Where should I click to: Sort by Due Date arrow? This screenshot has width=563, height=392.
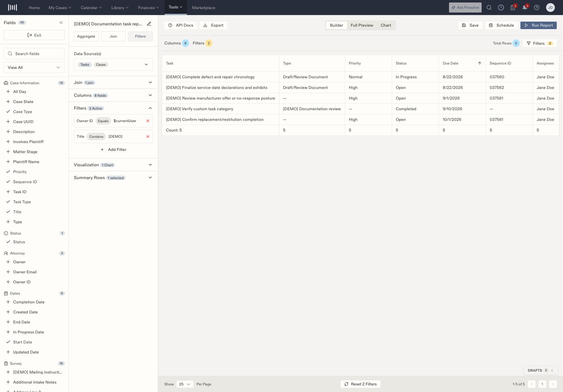pyautogui.click(x=480, y=63)
